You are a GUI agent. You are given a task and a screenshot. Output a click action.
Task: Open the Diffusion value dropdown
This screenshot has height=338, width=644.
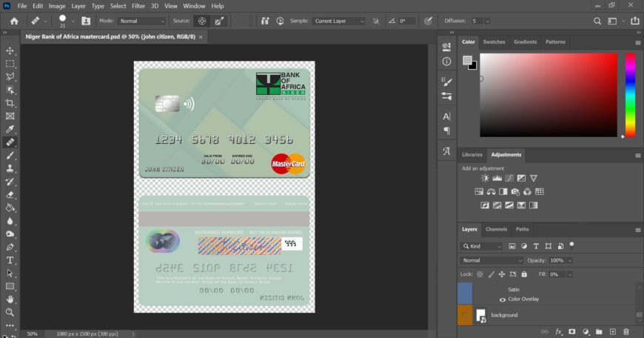487,21
